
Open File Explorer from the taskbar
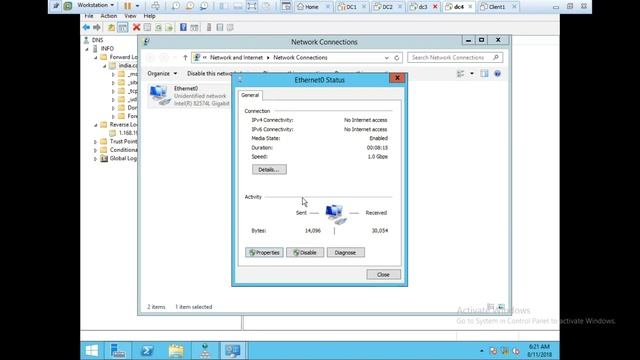(x=176, y=351)
